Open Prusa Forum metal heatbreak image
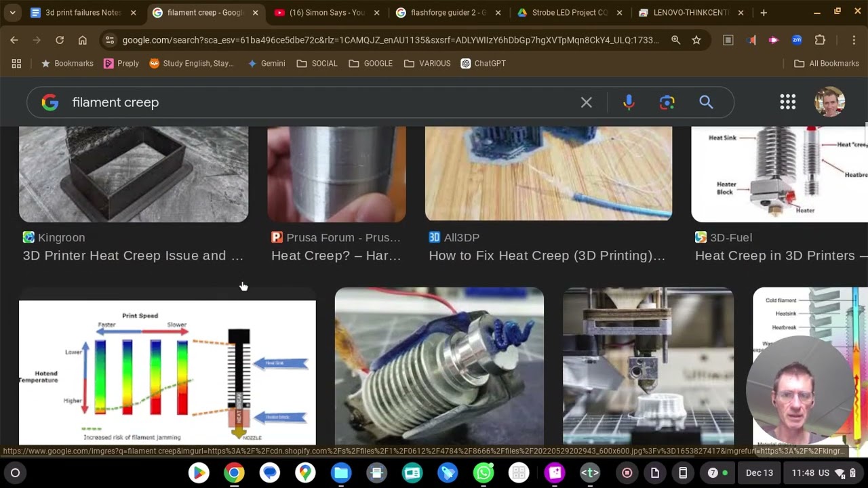This screenshot has height=488, width=868. click(x=336, y=174)
